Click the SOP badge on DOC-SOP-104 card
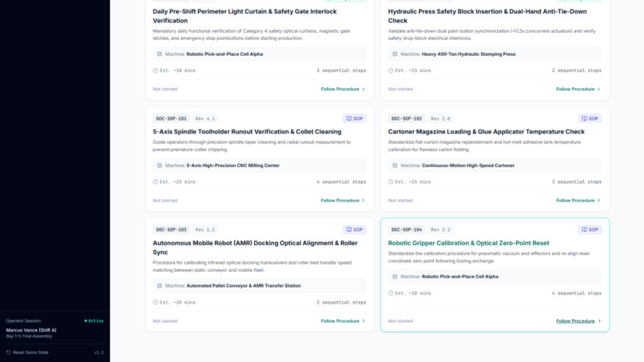The height and width of the screenshot is (362, 644). (x=590, y=229)
